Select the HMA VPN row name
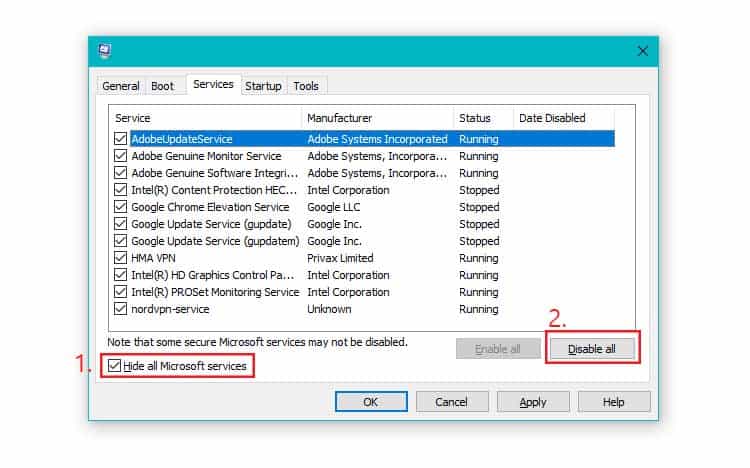Image resolution: width=750 pixels, height=468 pixels. click(x=153, y=258)
